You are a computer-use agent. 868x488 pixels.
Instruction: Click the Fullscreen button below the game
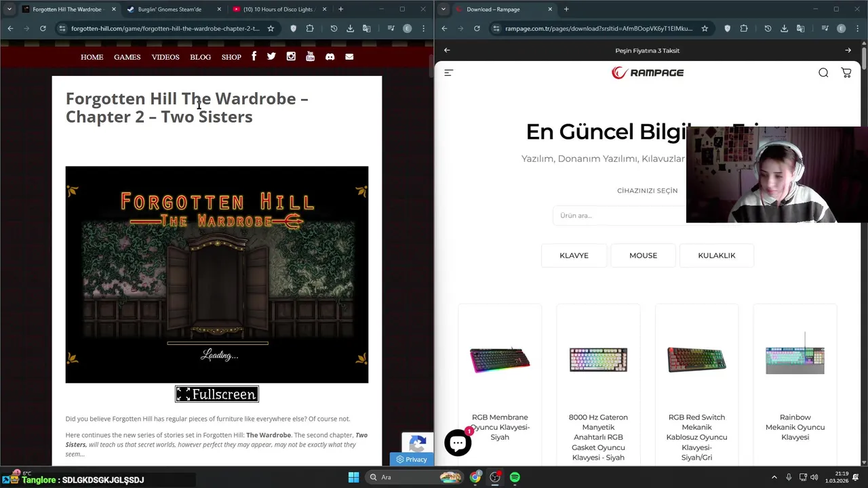[x=217, y=394]
